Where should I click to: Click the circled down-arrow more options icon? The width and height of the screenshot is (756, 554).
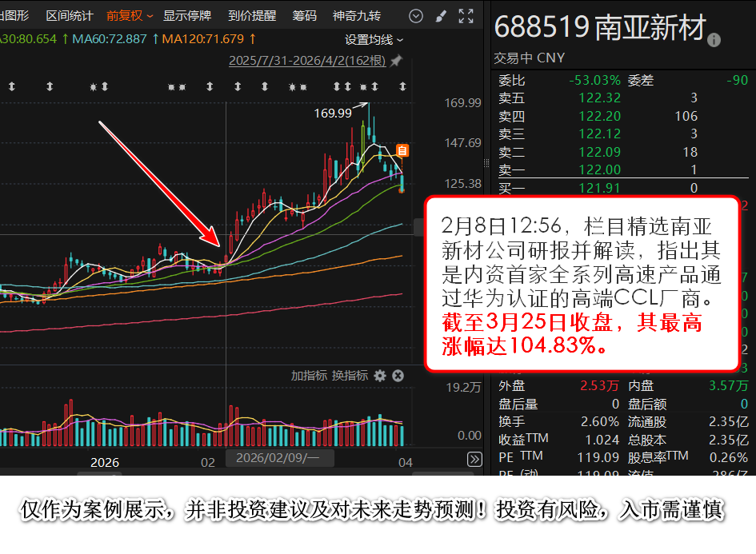tap(415, 16)
